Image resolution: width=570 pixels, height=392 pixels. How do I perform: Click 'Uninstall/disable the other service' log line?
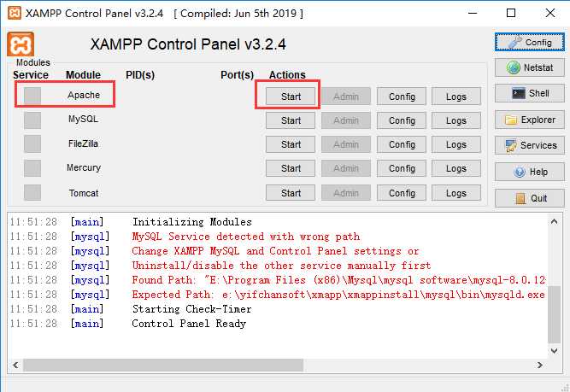(x=281, y=266)
